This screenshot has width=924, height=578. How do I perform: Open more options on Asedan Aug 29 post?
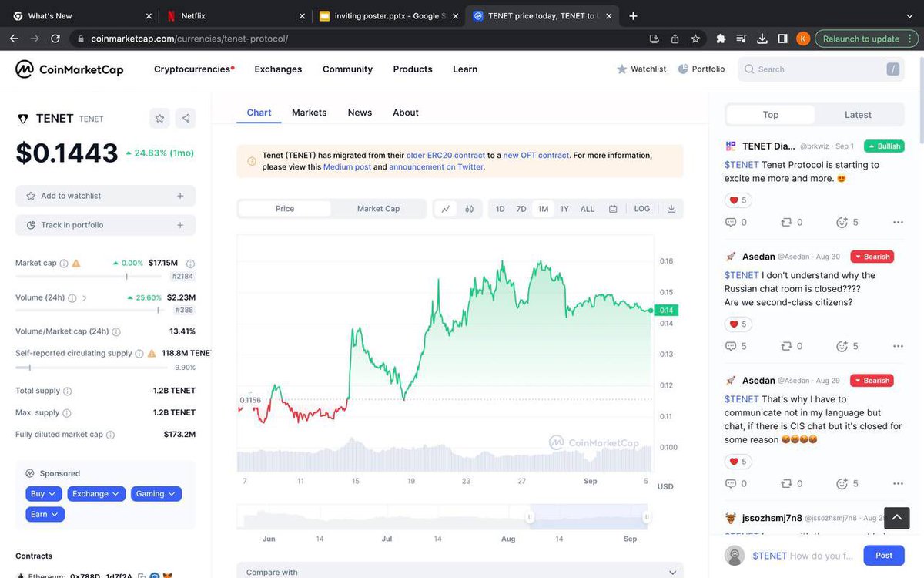898,483
